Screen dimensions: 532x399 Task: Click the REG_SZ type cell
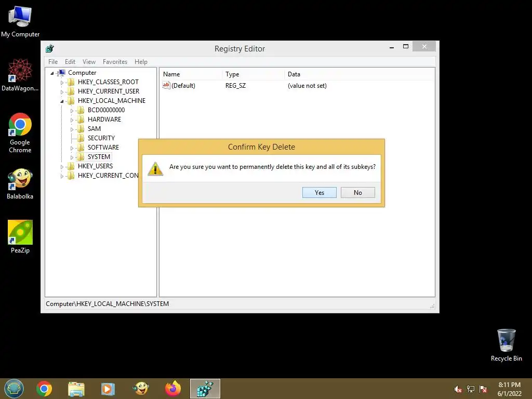coord(235,86)
